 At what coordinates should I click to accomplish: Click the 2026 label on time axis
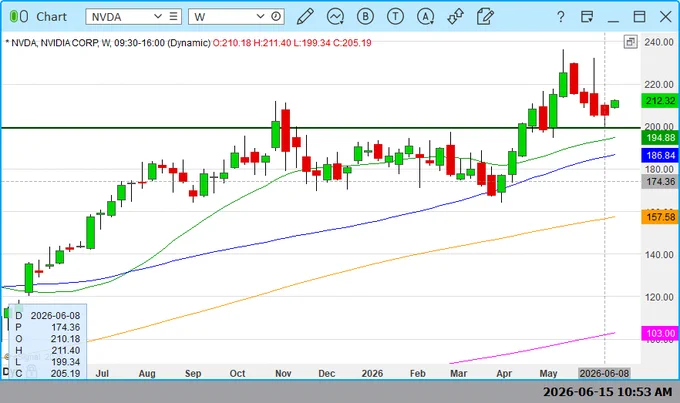pyautogui.click(x=372, y=374)
